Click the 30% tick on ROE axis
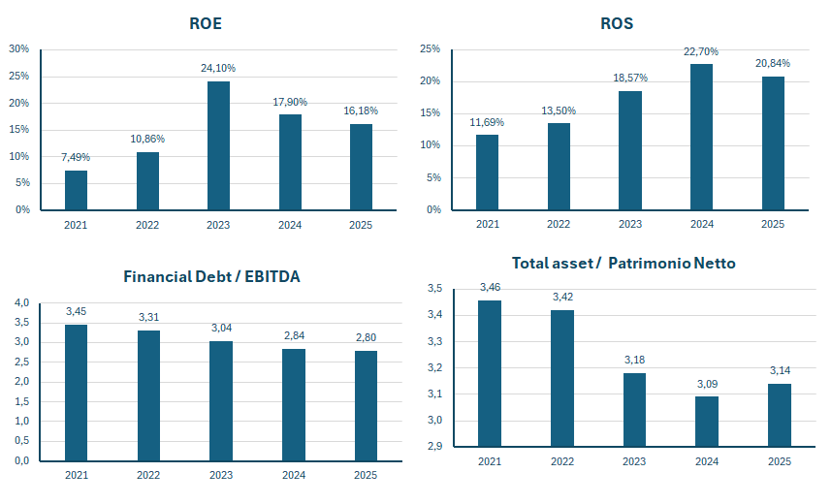Image resolution: width=831 pixels, height=504 pixels. click(19, 49)
